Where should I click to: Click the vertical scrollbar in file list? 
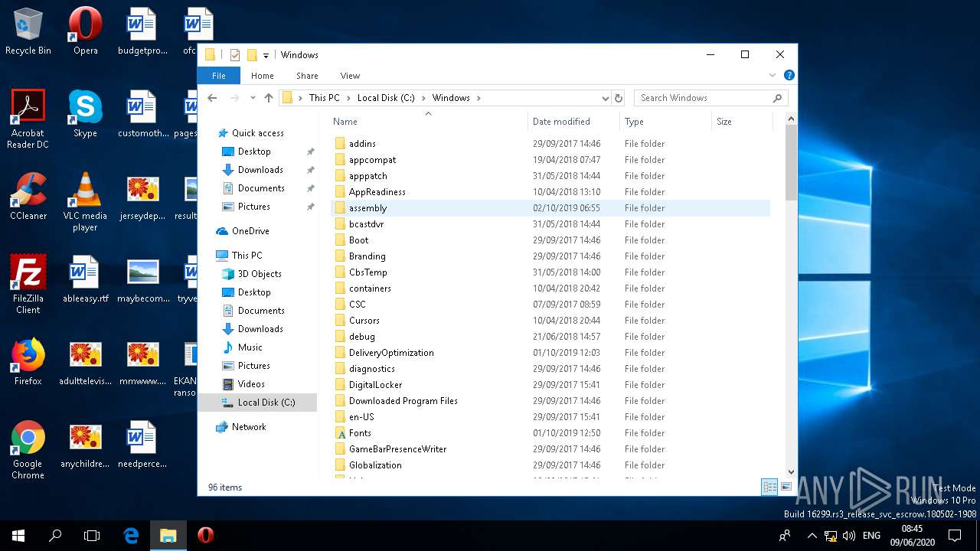(x=792, y=162)
